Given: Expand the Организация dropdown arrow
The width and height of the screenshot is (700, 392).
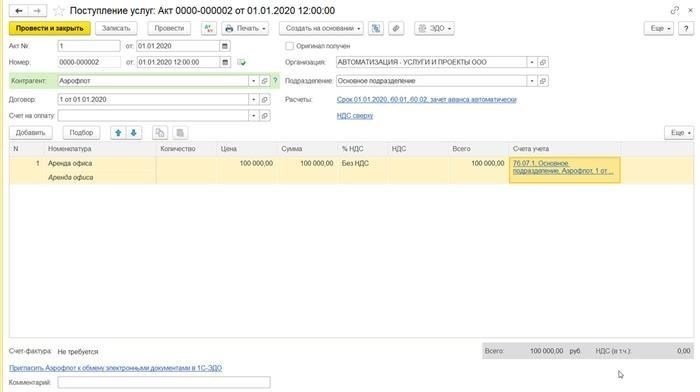Looking at the screenshot, I should (x=532, y=62).
